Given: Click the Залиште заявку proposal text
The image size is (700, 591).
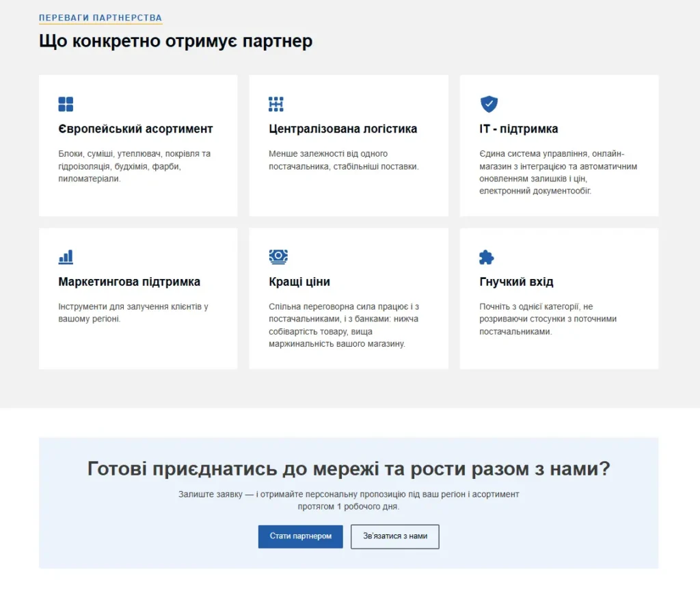Looking at the screenshot, I should point(349,500).
